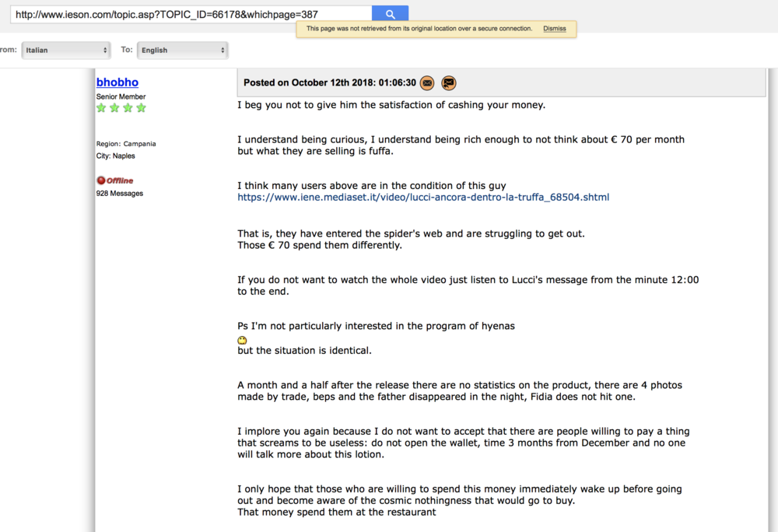Click the private message icon in post header
Viewport: 778px width, 532px height.
[449, 83]
